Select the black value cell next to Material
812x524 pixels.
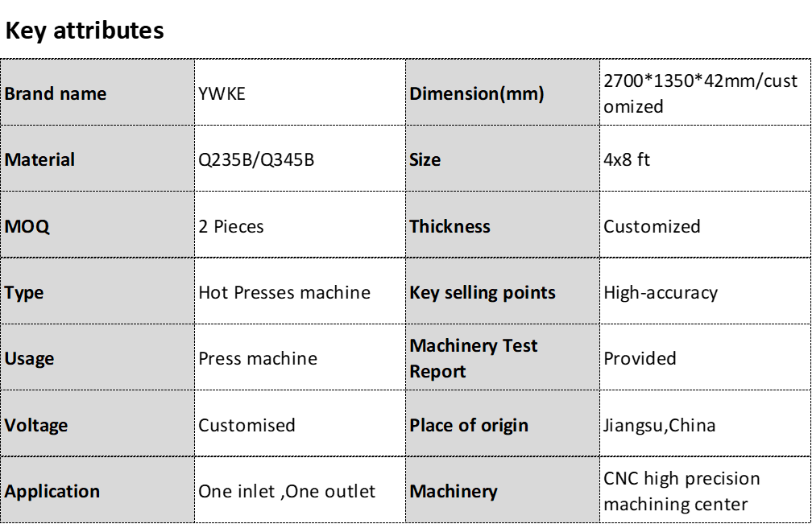point(300,159)
